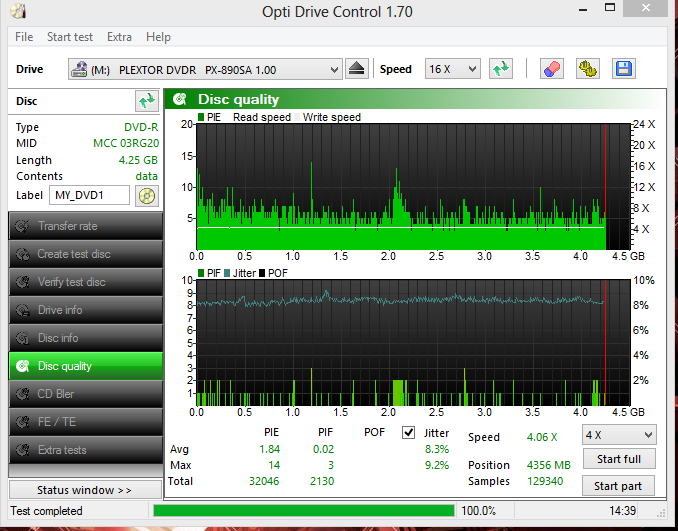Eject the disc with the eject icon
The image size is (678, 531).
357,69
